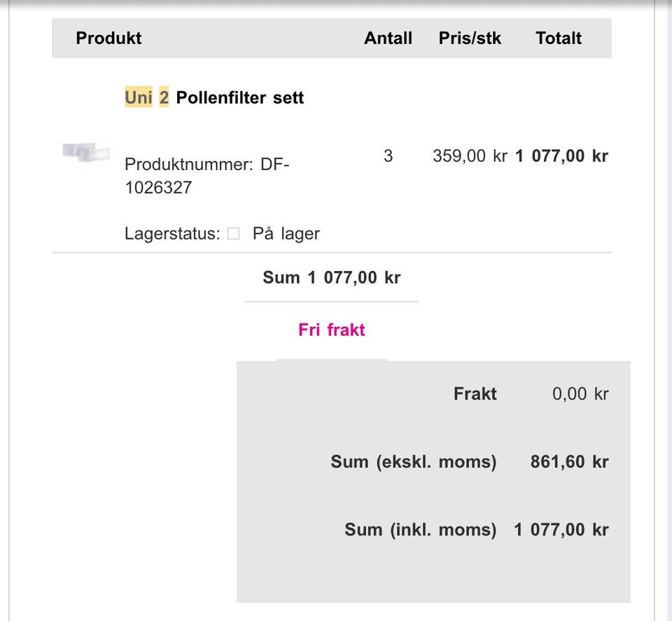
Task: Click the Produkt column header
Action: (x=108, y=39)
